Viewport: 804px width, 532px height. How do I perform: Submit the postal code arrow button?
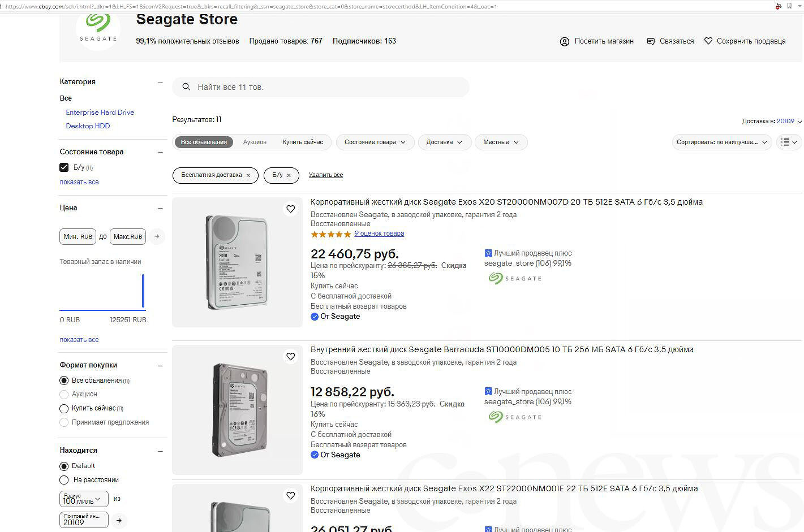(119, 520)
